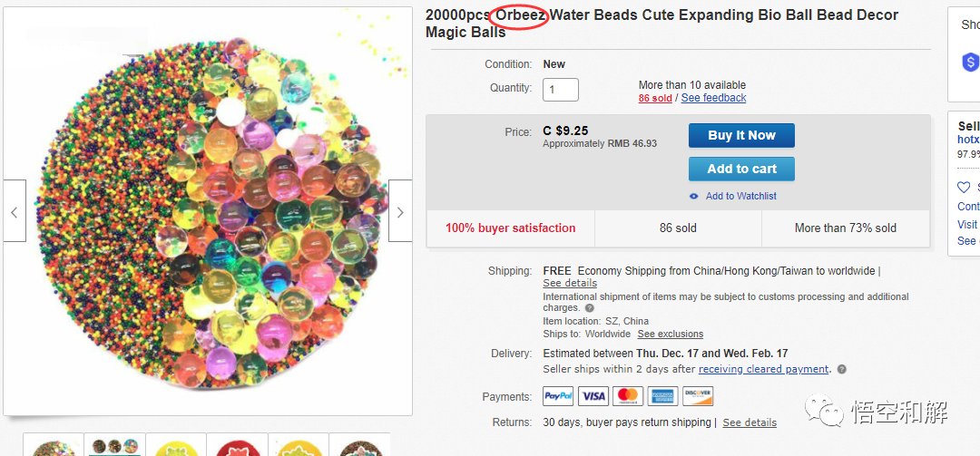Screen dimensions: 980x456
Task: Click the help icon after international shipment charges
Action: tap(590, 308)
